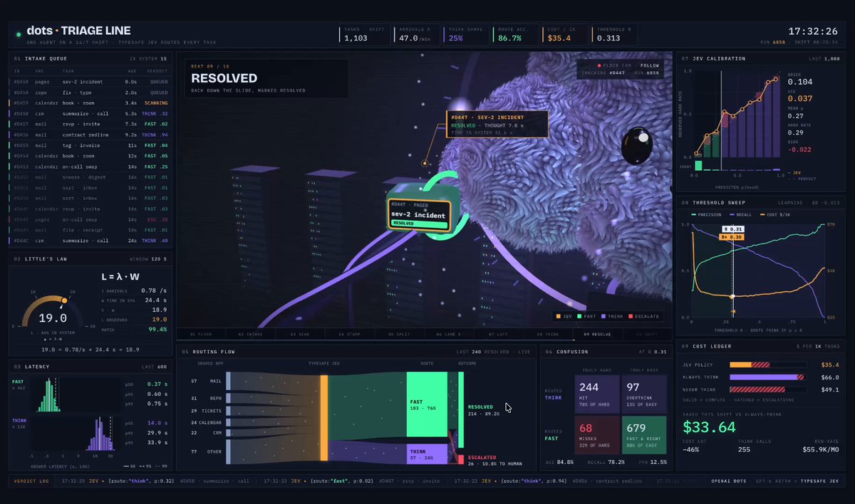Select the #D456 contract redline queue row
855x504 pixels.
click(90, 135)
